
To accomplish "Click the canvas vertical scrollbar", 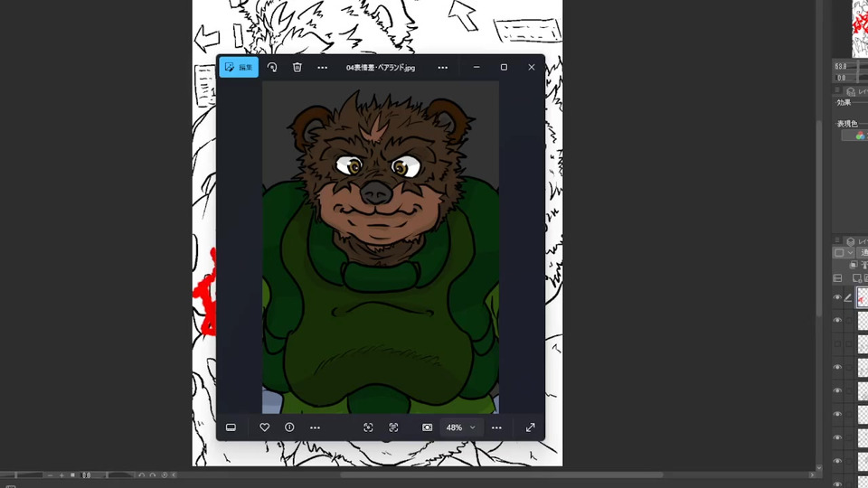I will point(819,218).
